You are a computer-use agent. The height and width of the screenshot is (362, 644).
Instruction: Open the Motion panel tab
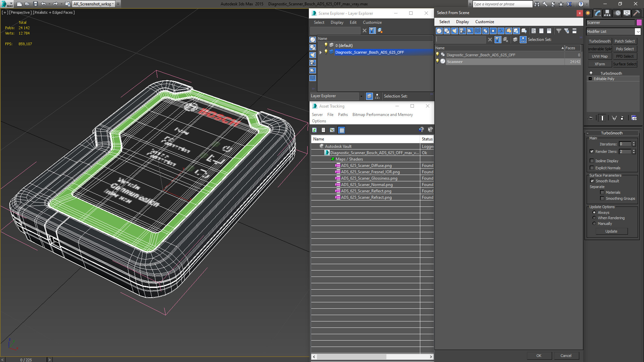(x=617, y=13)
